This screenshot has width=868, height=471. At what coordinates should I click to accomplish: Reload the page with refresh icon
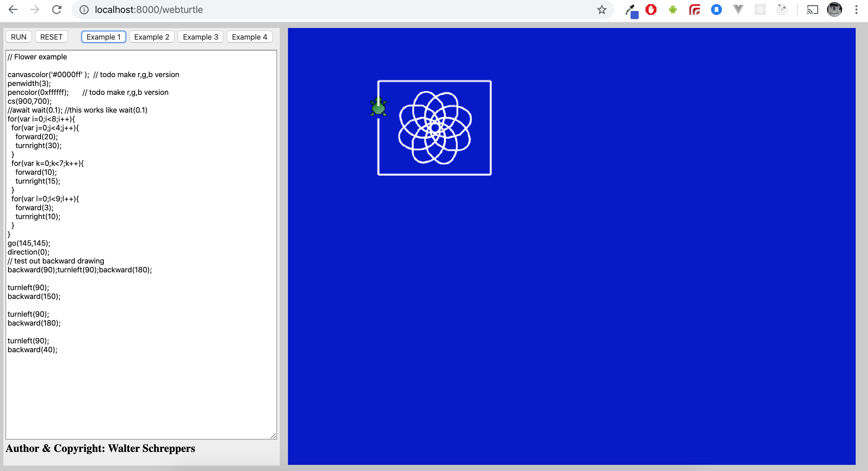pyautogui.click(x=57, y=10)
